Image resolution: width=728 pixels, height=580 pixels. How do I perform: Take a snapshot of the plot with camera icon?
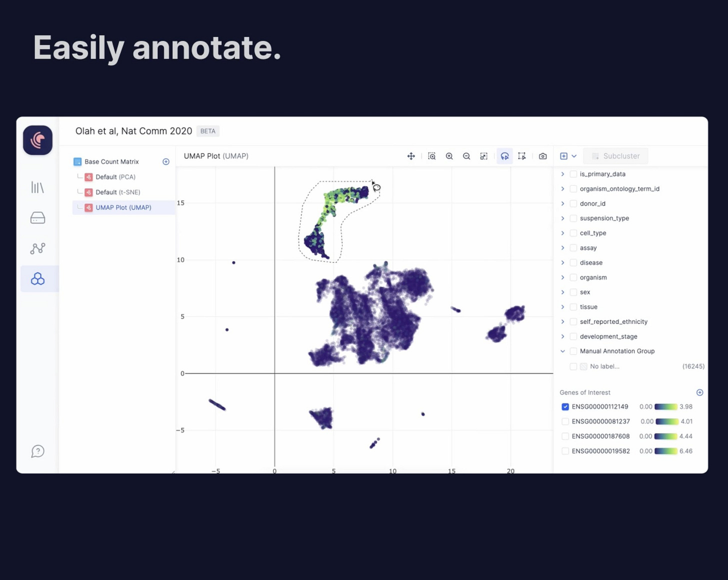click(x=542, y=156)
